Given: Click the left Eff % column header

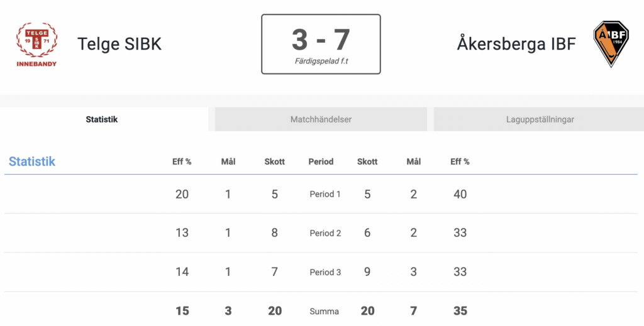Looking at the screenshot, I should click(x=182, y=161).
